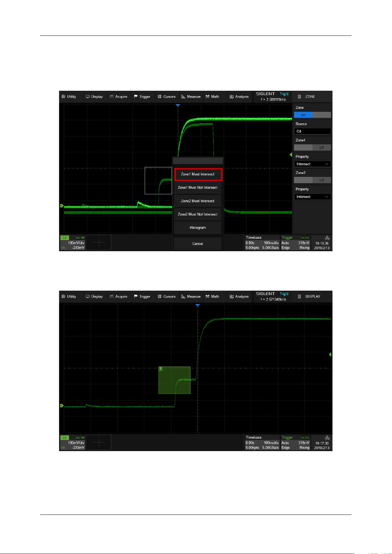Open Acquire waveform icon in ZONE screen
Viewport: 392px width, 554px height.
coord(112,97)
